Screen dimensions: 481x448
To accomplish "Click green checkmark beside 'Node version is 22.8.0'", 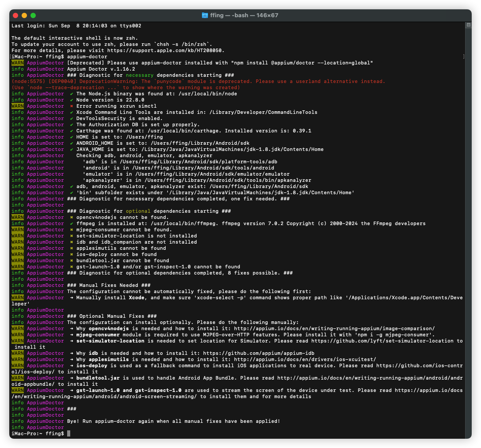I will (x=72, y=100).
